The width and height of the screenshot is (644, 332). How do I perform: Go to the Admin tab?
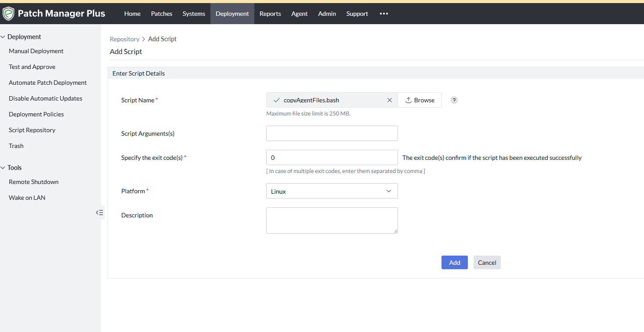[x=327, y=14]
